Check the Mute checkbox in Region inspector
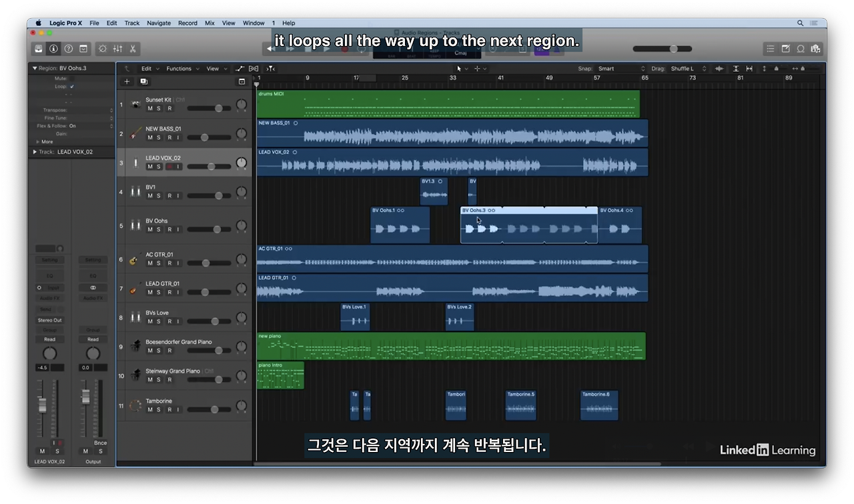The image size is (854, 504). coord(72,79)
